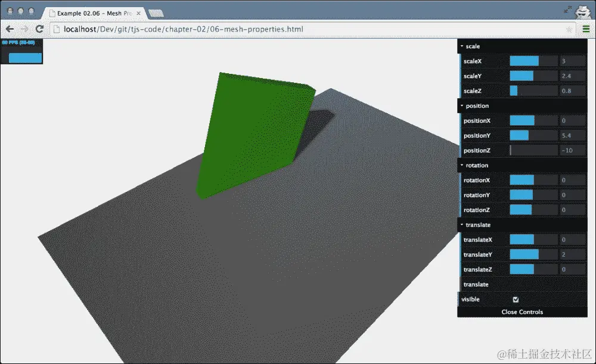The width and height of the screenshot is (596, 364).
Task: Click the scaleX label text
Action: click(x=473, y=61)
